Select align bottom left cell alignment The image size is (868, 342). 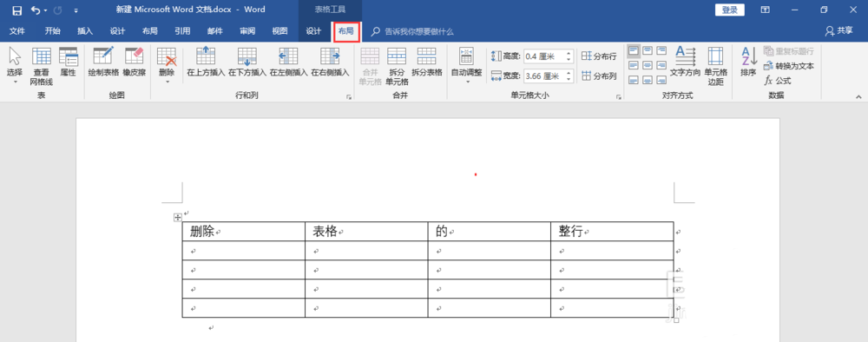634,80
